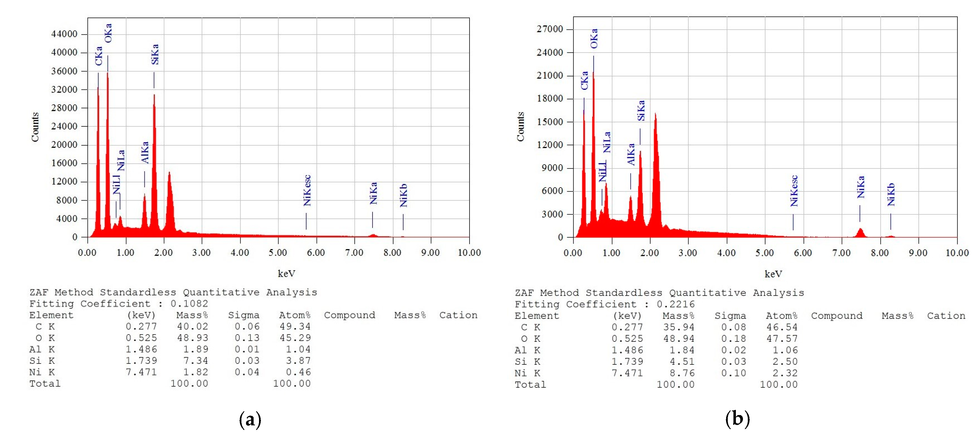980x434 pixels.
Task: Click the 10.00 tick label on chart (a)
Action: pos(469,253)
